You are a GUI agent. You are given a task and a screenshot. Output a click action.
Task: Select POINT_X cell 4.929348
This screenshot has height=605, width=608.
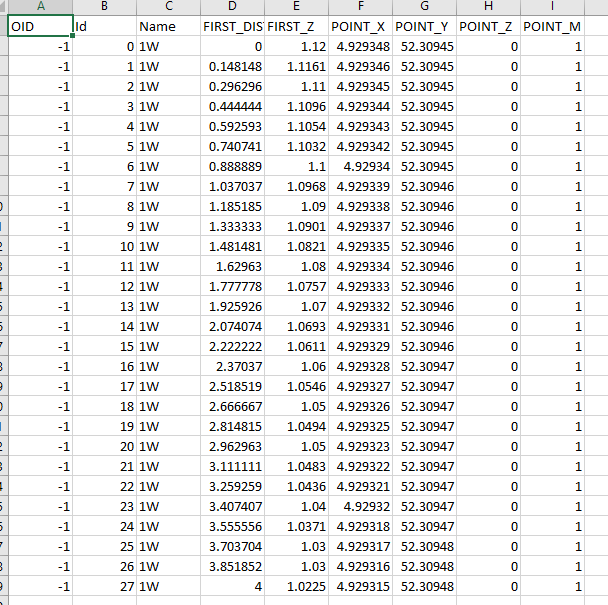coord(361,46)
